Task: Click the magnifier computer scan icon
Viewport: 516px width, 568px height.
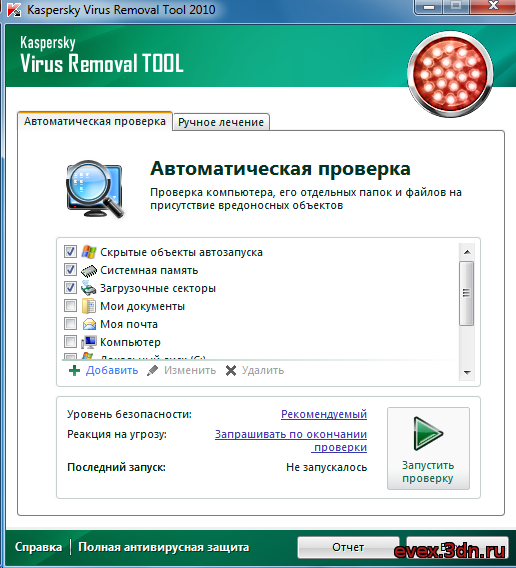Action: pos(95,189)
